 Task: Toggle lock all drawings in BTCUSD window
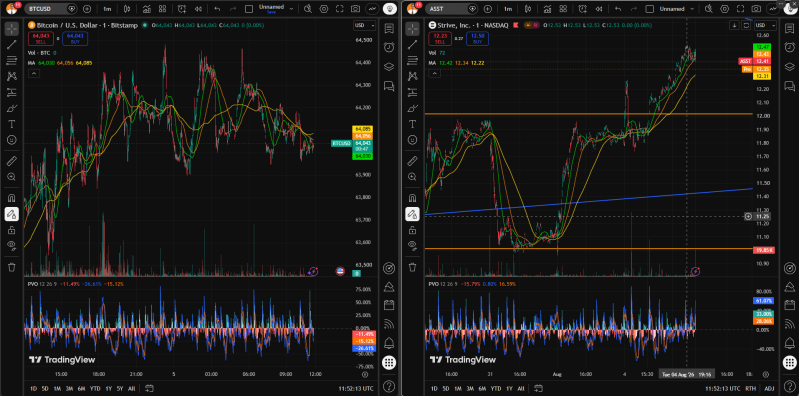tap(12, 230)
